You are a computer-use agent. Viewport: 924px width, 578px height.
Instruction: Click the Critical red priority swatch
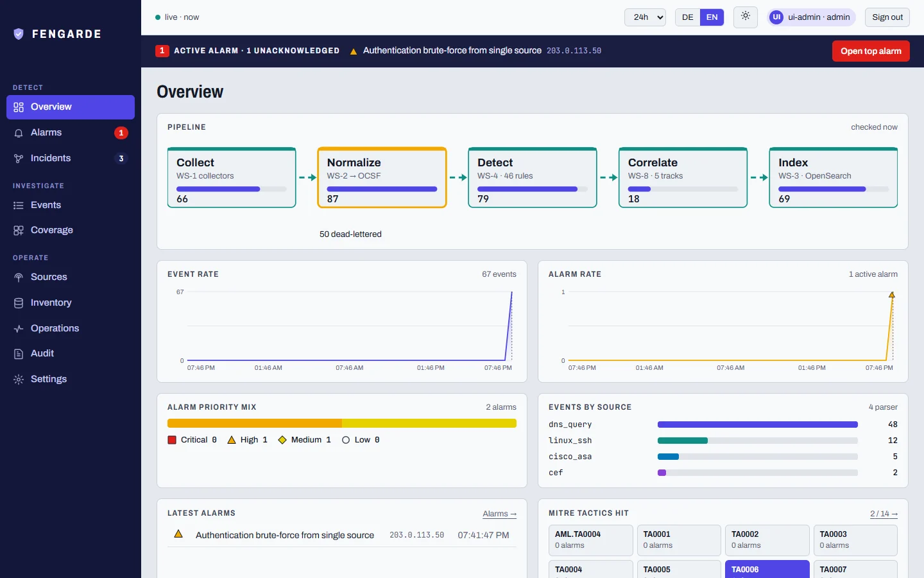pyautogui.click(x=172, y=440)
